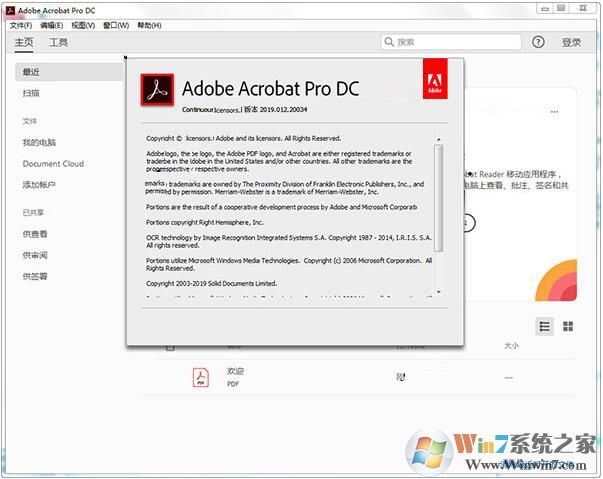Click the red Adobe logo badge
Screen dimensions: 603x479
[x=435, y=79]
